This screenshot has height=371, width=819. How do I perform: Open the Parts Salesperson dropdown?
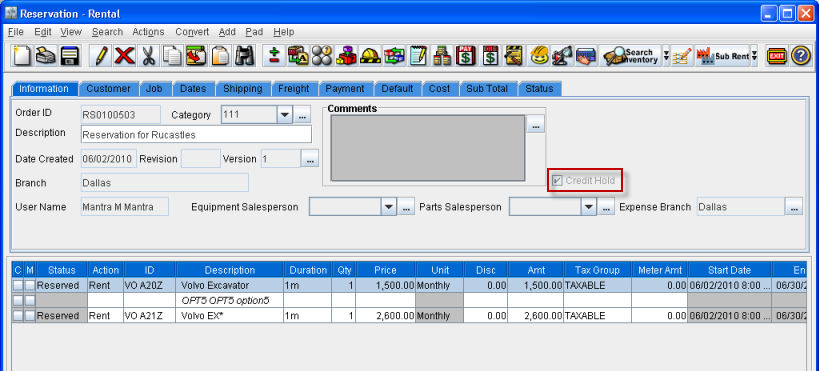click(589, 207)
